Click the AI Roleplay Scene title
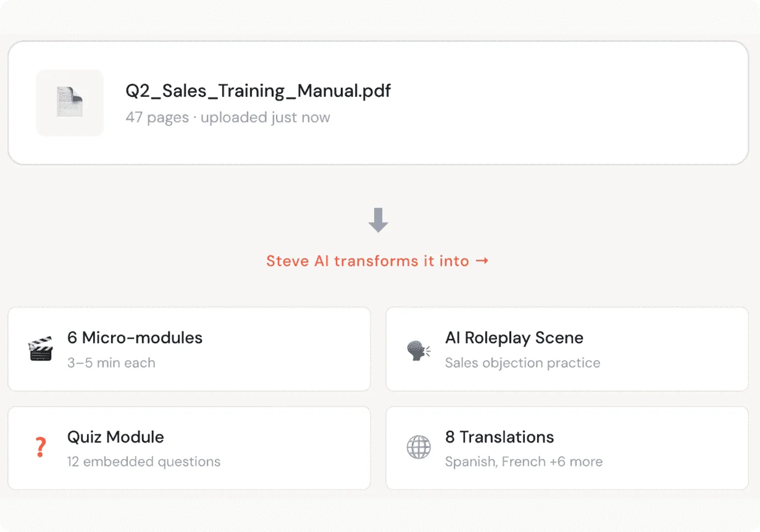 514,338
